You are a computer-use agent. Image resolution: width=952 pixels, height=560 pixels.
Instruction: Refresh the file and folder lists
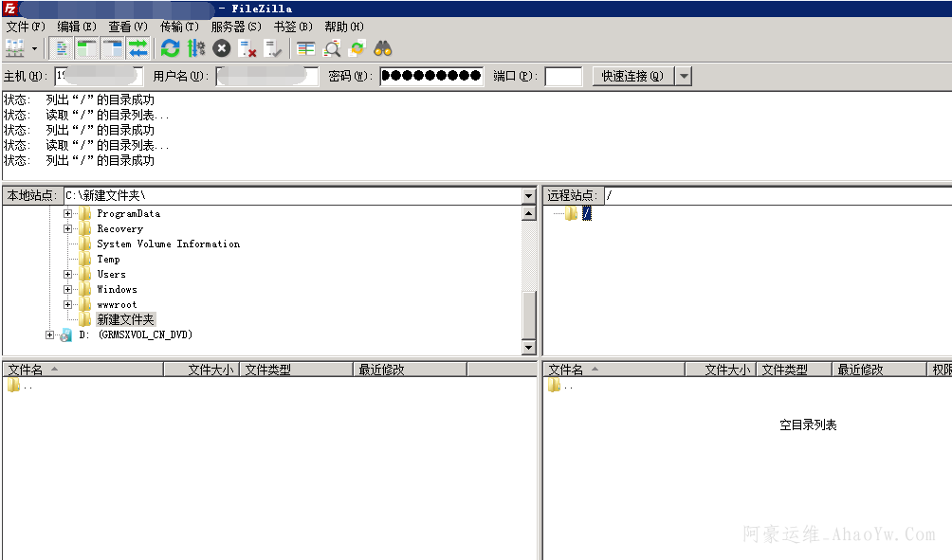pyautogui.click(x=171, y=48)
